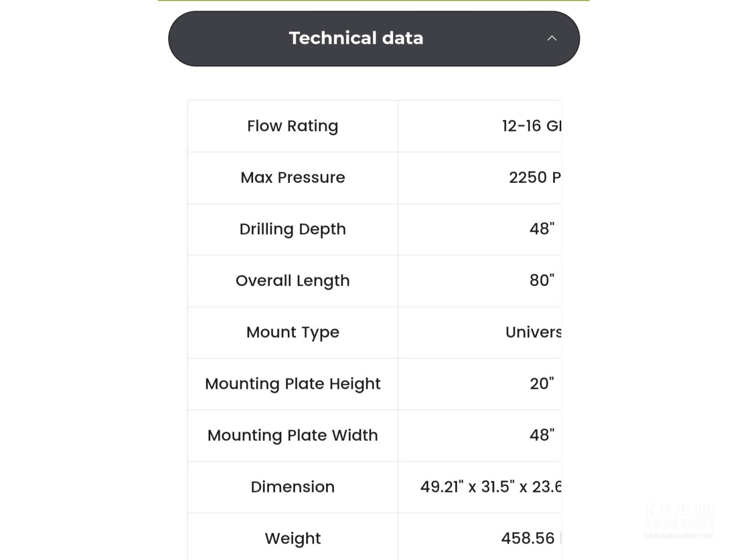Select the Overall Length label
The image size is (747, 560).
tap(293, 281)
